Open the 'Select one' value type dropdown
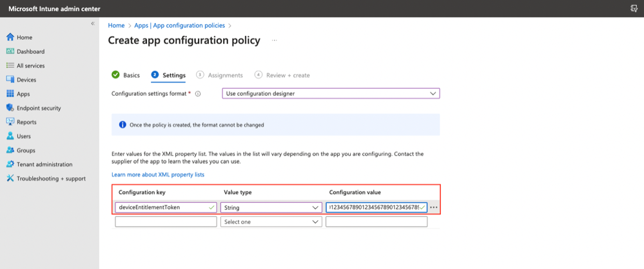Viewport: 644px width, 269px height. pos(271,222)
